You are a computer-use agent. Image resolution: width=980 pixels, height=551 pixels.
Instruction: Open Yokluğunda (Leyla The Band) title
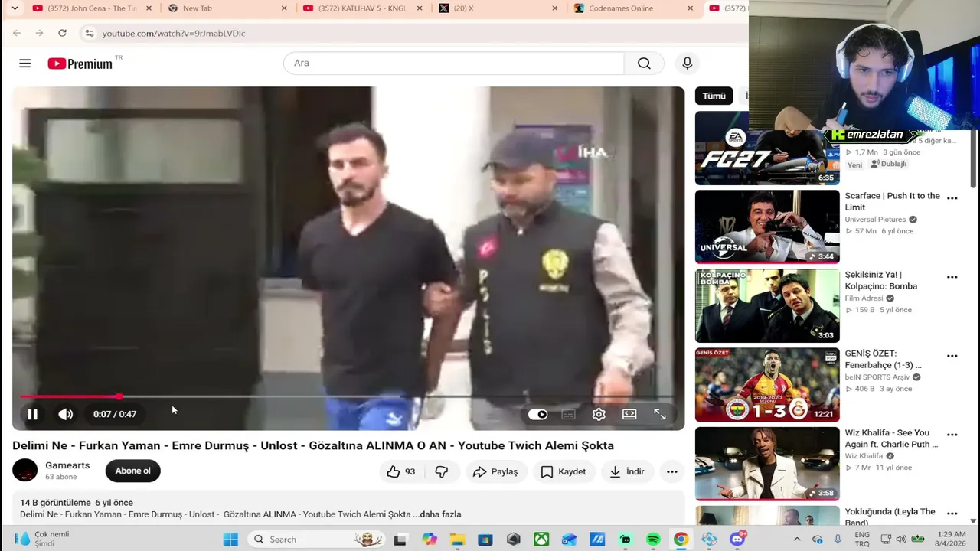tap(890, 517)
